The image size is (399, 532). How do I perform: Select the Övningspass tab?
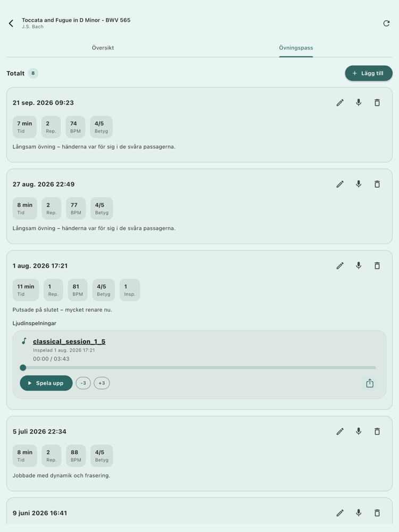pyautogui.click(x=296, y=48)
